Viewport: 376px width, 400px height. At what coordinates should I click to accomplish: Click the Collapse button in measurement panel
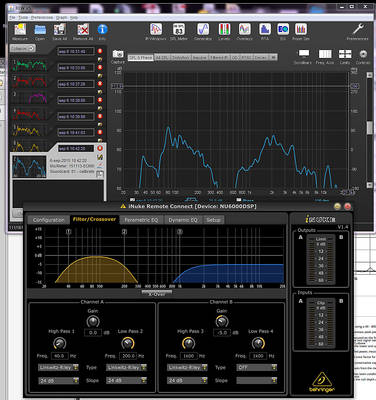point(22,48)
